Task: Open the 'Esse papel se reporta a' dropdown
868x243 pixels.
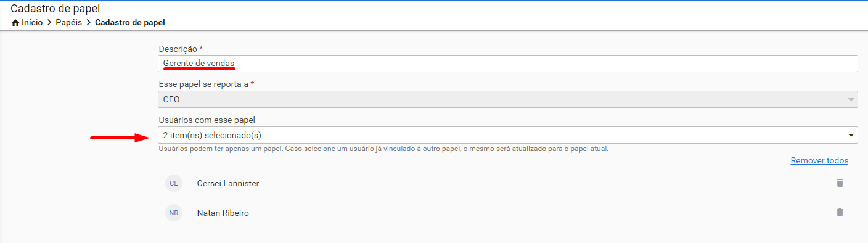Action: point(508,99)
